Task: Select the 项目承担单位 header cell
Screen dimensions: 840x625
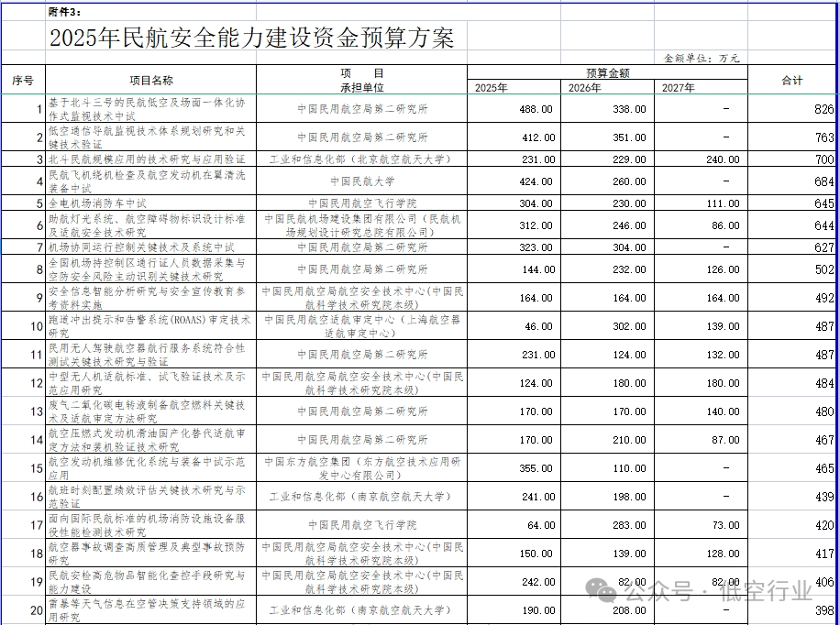Action: (361, 81)
